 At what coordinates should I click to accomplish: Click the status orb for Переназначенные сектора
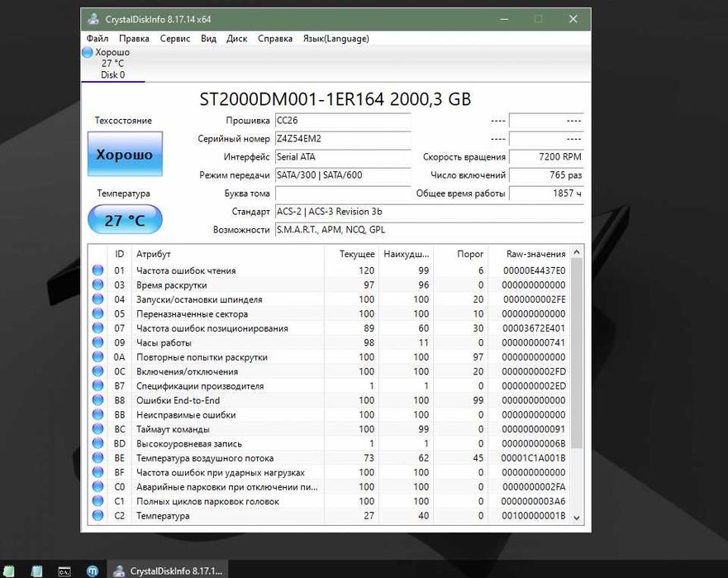coord(98,313)
